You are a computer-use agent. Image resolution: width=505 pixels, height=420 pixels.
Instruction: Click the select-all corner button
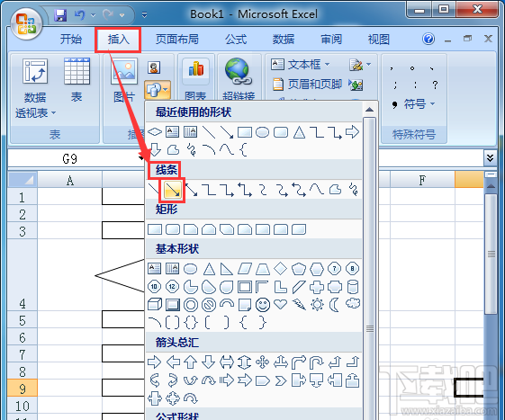[23, 180]
